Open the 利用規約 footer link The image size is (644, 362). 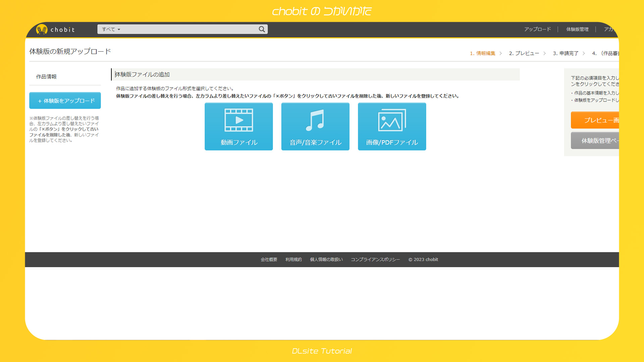coord(293,259)
